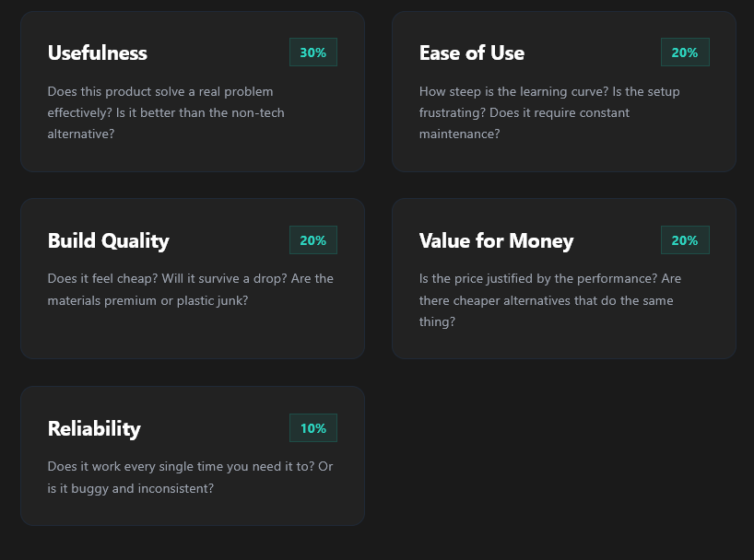Click the learning curve description paragraph
This screenshot has height=560, width=754.
click(x=549, y=112)
